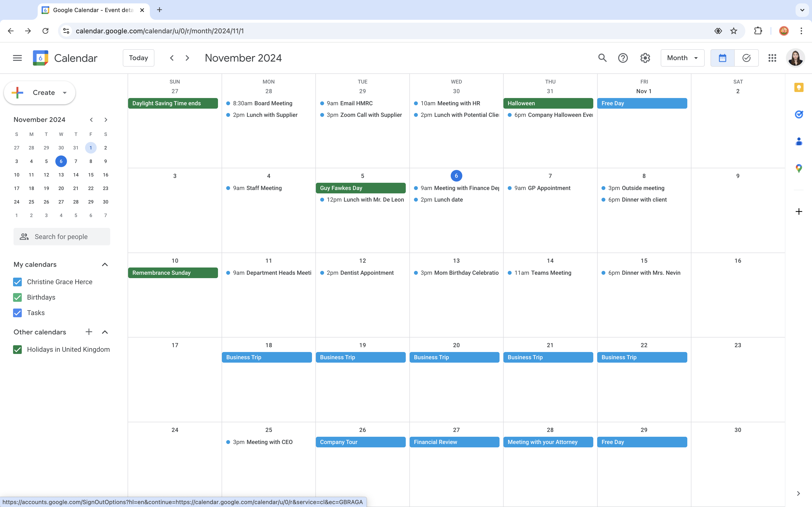Image resolution: width=812 pixels, height=507 pixels.
Task: Click the Today button
Action: coord(138,58)
